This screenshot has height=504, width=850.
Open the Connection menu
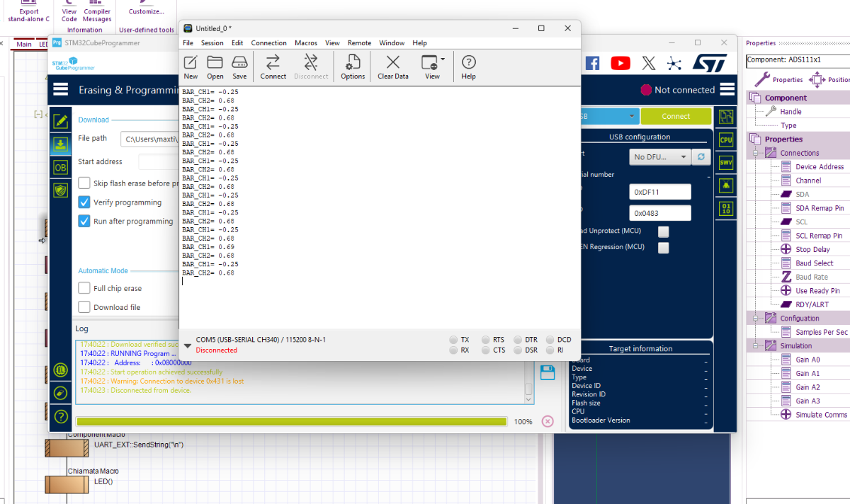pyautogui.click(x=268, y=43)
